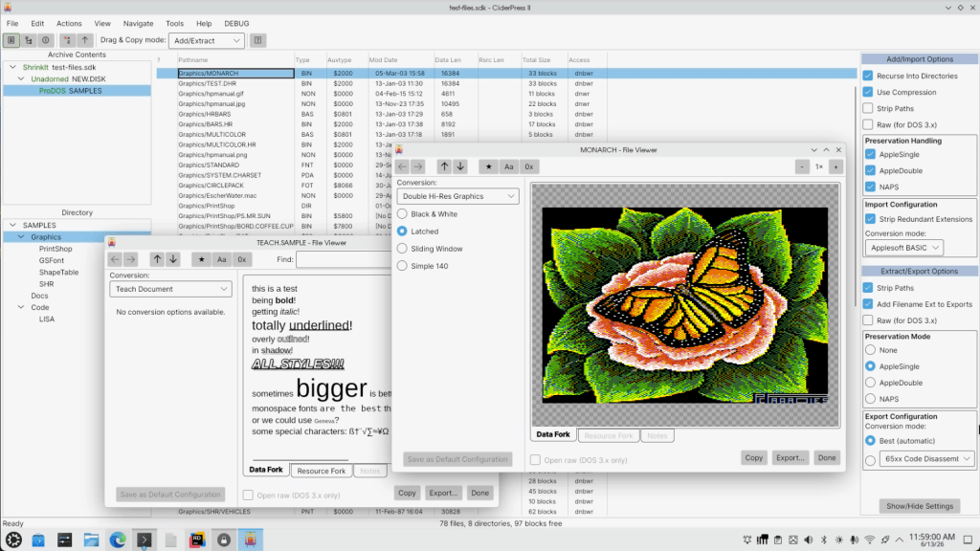
Task: Open the 65xx Code Disassembly export dropdown
Action: click(926, 458)
